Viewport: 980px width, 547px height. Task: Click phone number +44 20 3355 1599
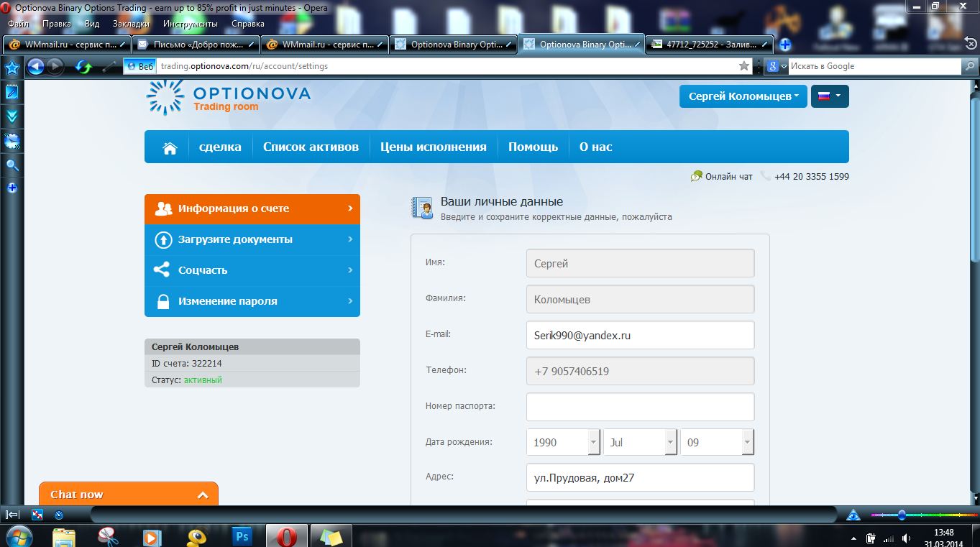tap(811, 176)
